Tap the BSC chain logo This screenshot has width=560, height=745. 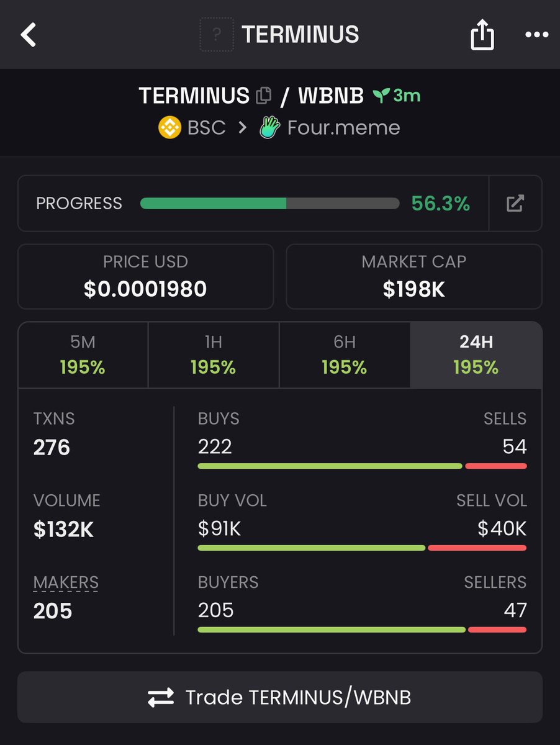[x=169, y=128]
